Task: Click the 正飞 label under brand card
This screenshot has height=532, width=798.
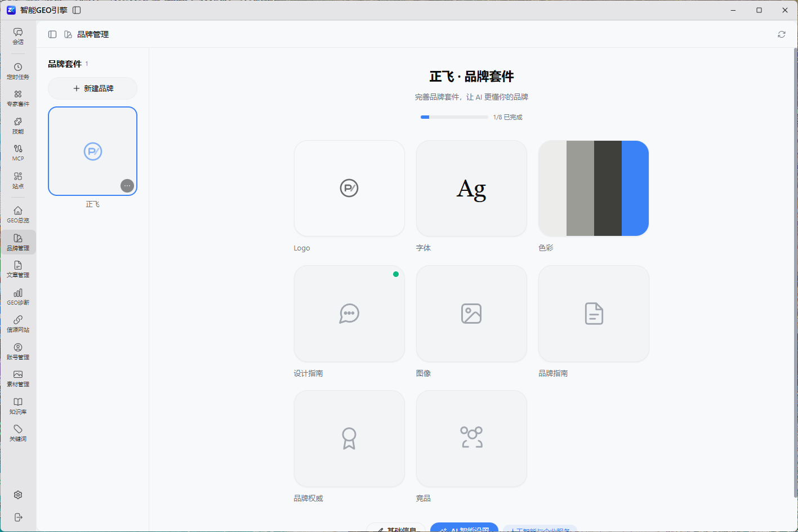Action: 93,204
